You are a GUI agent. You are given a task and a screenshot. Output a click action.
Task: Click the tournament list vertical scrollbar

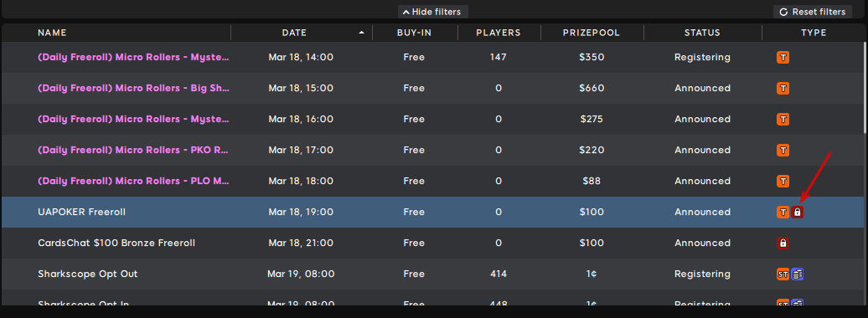click(865, 89)
